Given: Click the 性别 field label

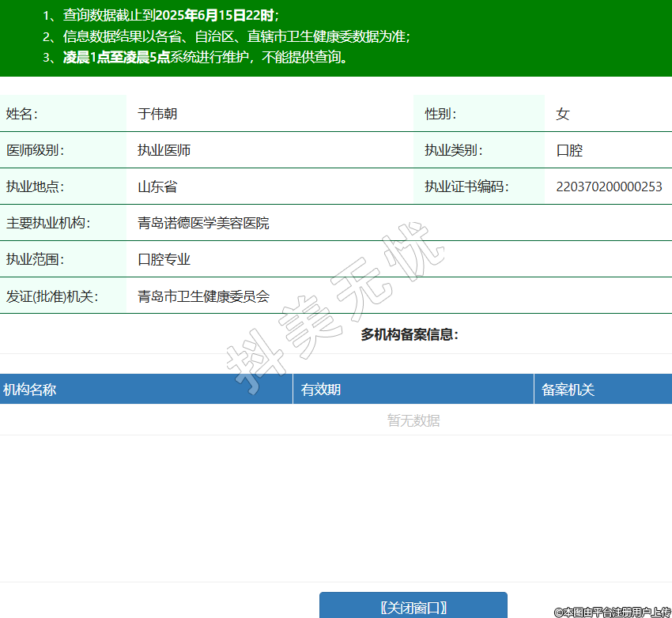Looking at the screenshot, I should tap(440, 114).
